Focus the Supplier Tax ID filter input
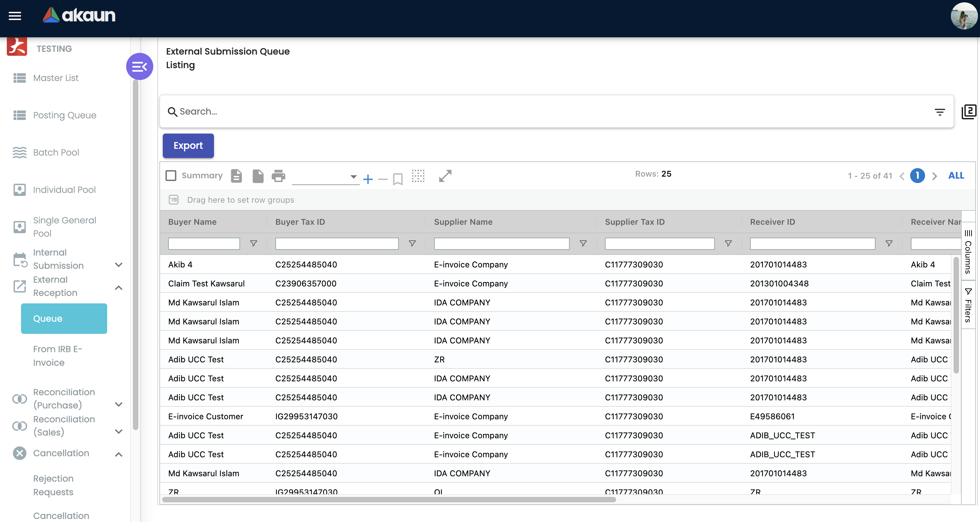 pos(659,243)
